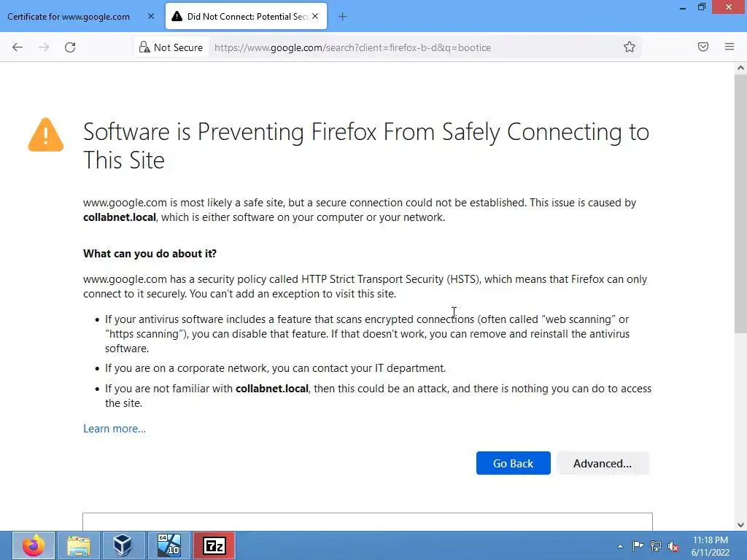The image size is (747, 560).
Task: Click scrollbar up arrow on the page
Action: 740,68
